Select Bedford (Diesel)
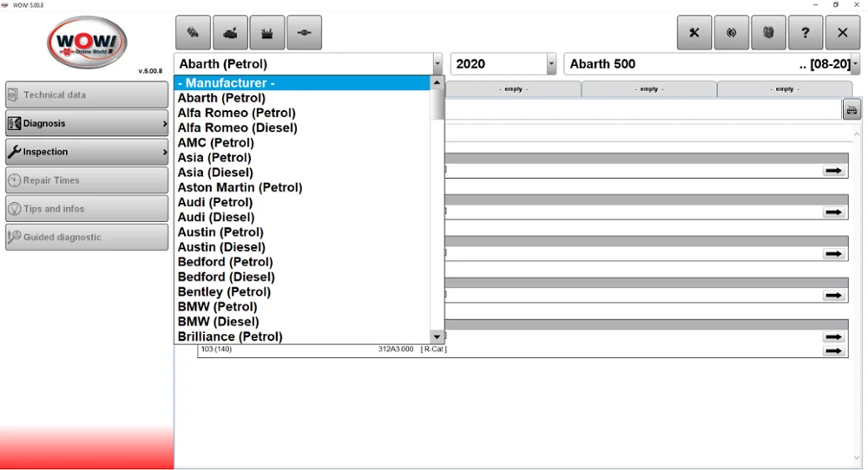Viewport: 868px width, 470px height. 302,277
